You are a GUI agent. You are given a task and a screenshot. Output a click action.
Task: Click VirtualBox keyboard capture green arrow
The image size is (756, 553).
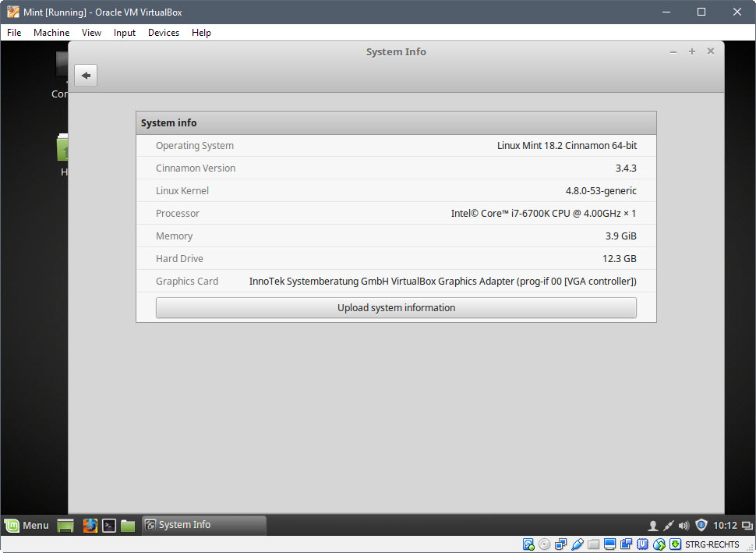point(676,544)
